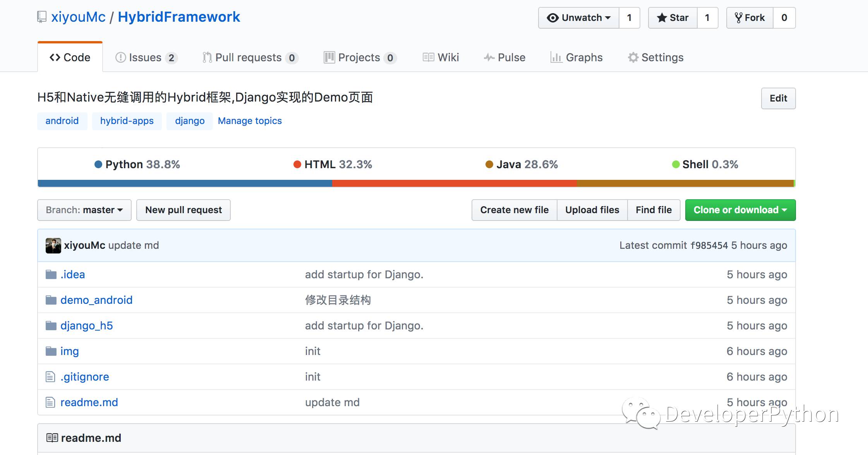This screenshot has height=455, width=868.
Task: Open the Pulse tab
Action: point(504,57)
